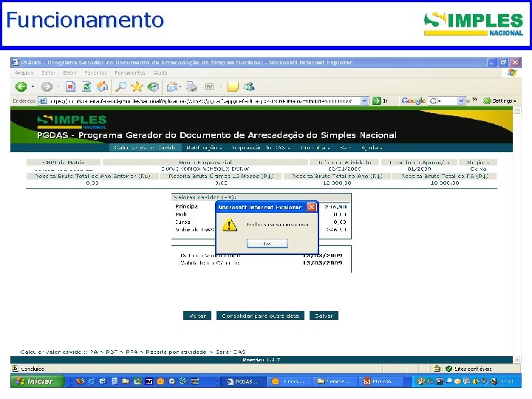
Task: Expand the Google toolbar chevron overflow
Action: tap(474, 100)
